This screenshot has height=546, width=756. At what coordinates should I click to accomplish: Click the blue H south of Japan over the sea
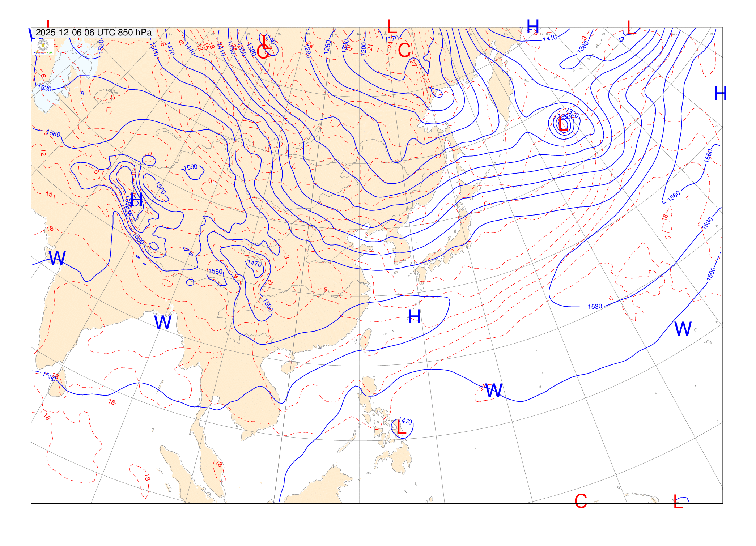(414, 316)
